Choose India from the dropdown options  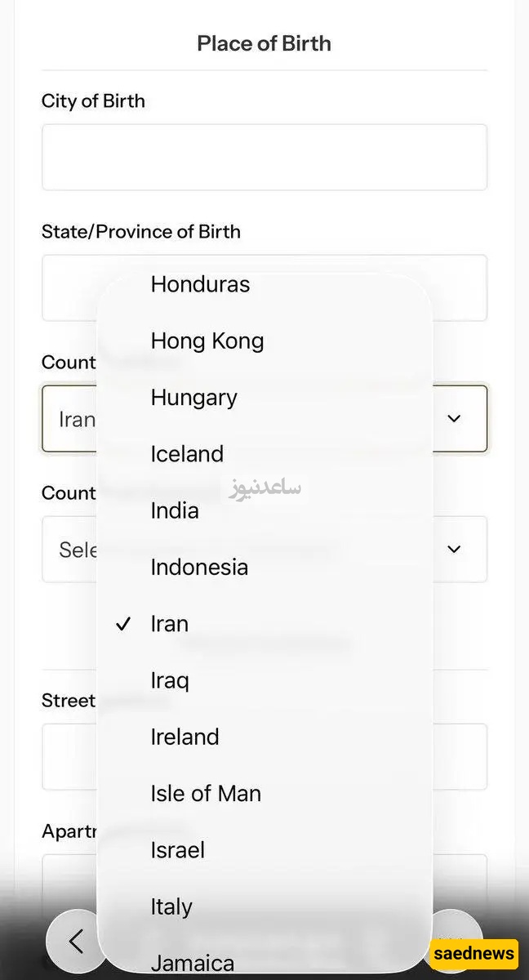coord(175,510)
